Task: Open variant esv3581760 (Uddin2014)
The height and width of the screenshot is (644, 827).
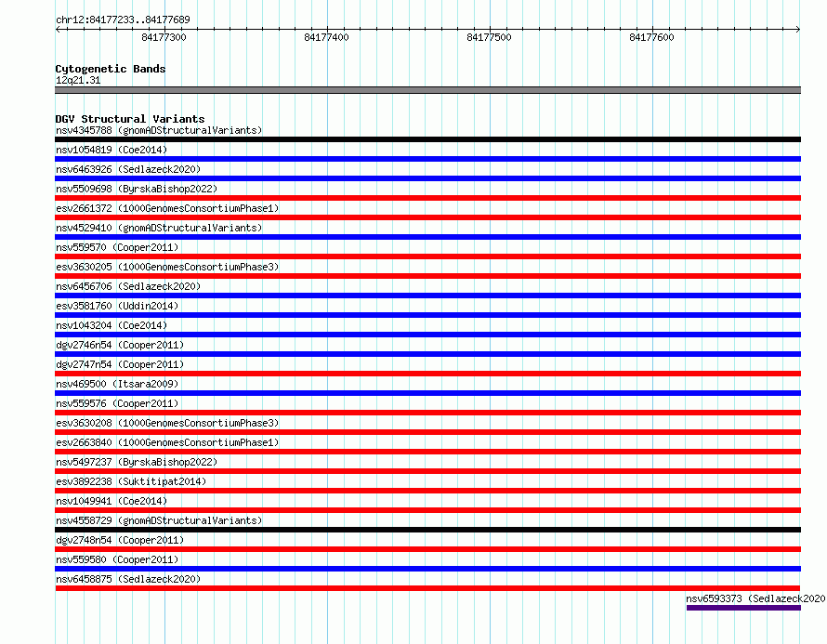Action: click(x=117, y=306)
